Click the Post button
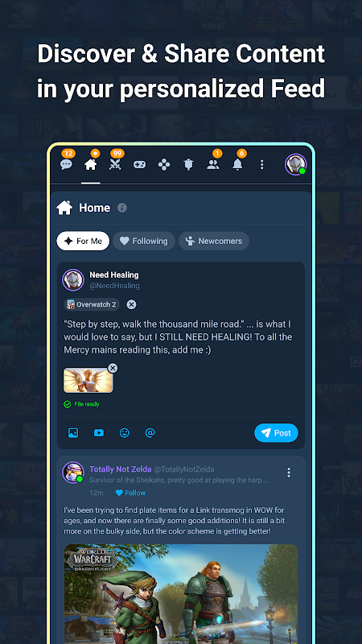Screen dimensions: 362x644 click(x=276, y=433)
